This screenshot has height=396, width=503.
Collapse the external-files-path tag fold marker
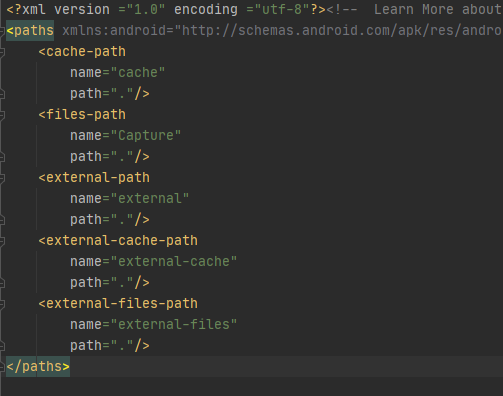point(2,304)
